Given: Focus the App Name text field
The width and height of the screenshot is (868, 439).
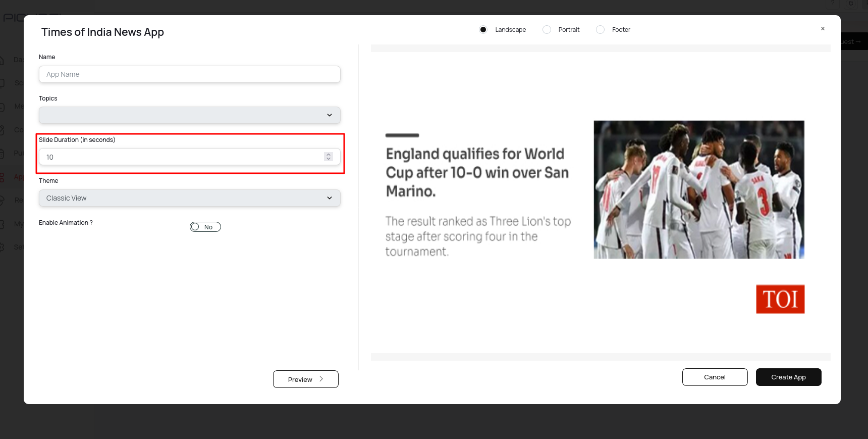Looking at the screenshot, I should pyautogui.click(x=189, y=74).
